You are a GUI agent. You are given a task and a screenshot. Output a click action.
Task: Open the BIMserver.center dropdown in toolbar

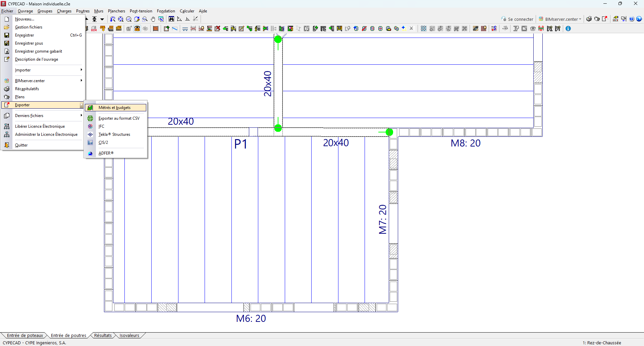pos(560,19)
